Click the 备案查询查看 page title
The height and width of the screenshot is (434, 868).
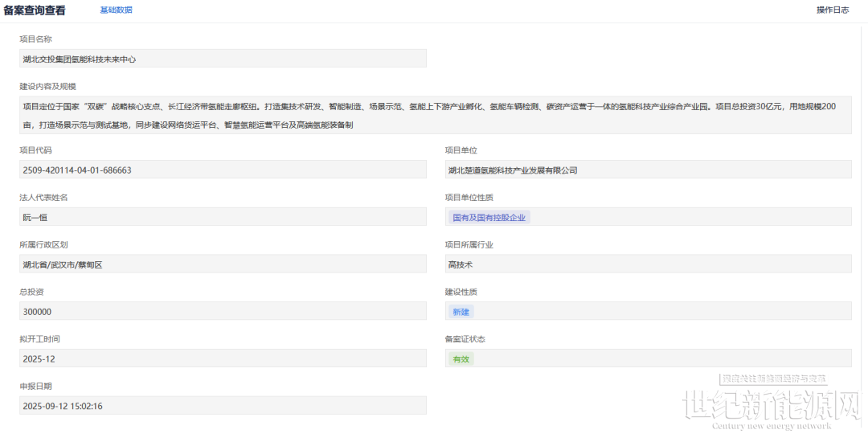tap(35, 10)
